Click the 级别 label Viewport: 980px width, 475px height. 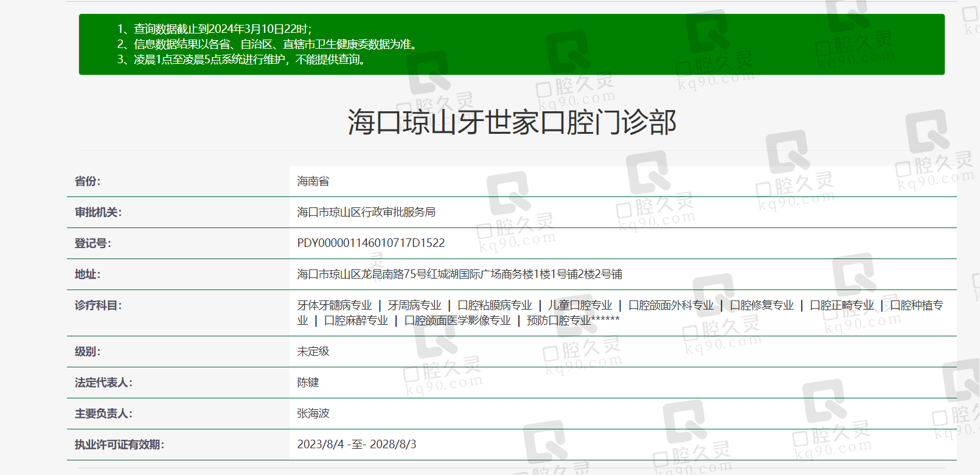tap(88, 352)
